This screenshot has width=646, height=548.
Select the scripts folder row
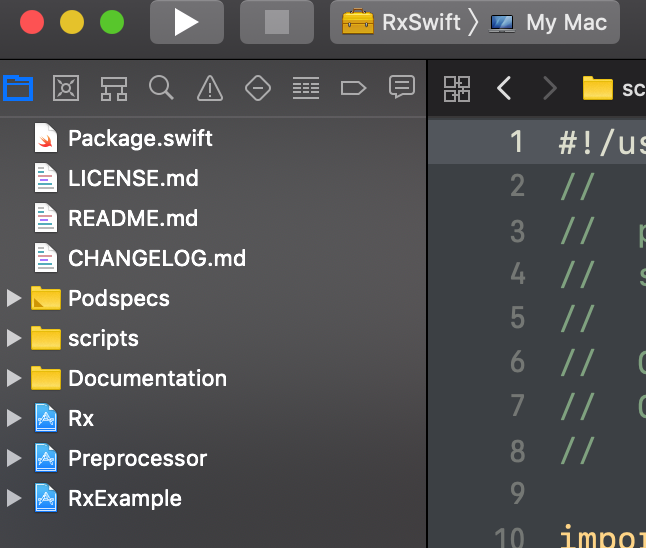tap(213, 338)
